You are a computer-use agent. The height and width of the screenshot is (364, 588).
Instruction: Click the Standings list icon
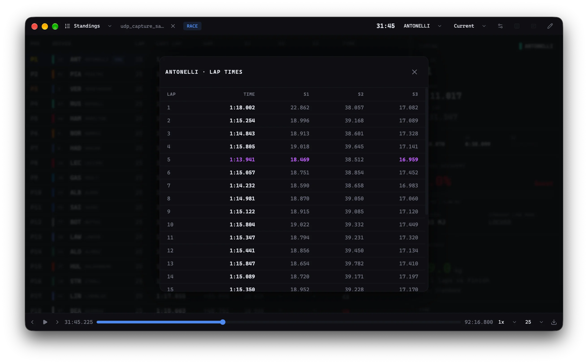point(67,26)
